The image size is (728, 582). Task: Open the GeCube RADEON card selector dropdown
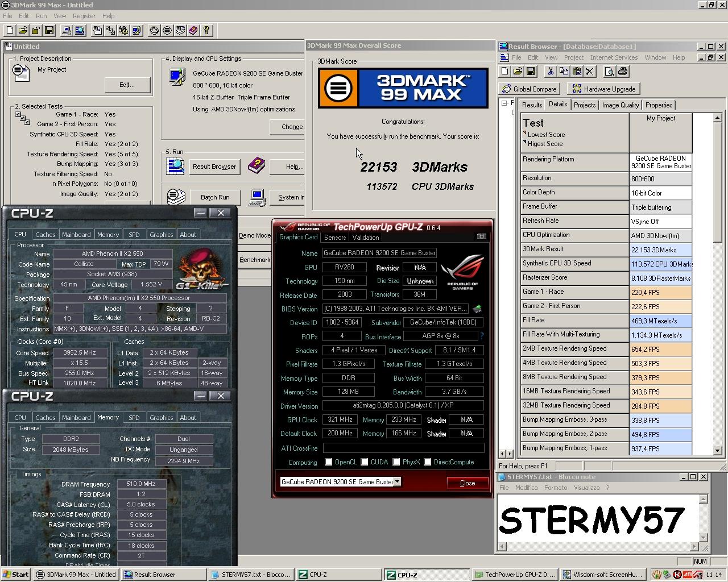coord(397,481)
